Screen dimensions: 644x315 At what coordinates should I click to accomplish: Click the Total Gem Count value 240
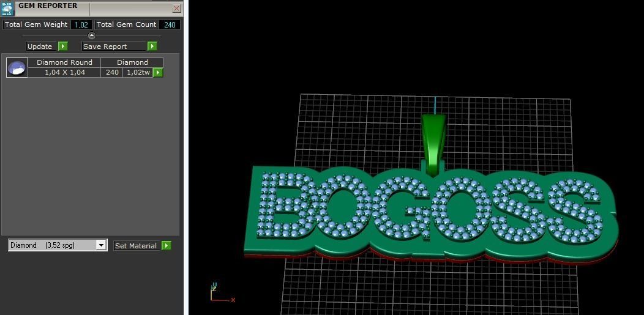(170, 24)
